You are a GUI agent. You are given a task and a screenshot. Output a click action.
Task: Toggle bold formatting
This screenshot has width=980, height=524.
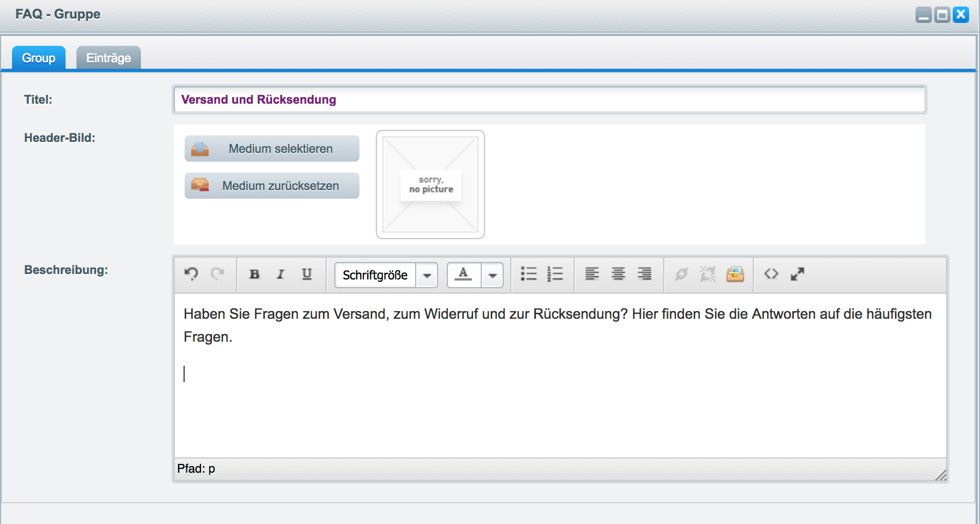(255, 274)
